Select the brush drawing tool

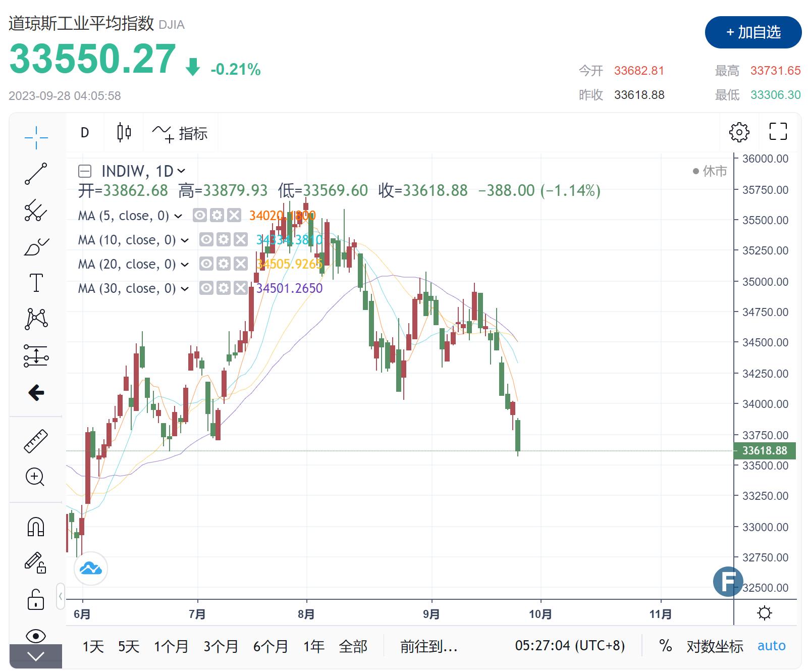(36, 247)
